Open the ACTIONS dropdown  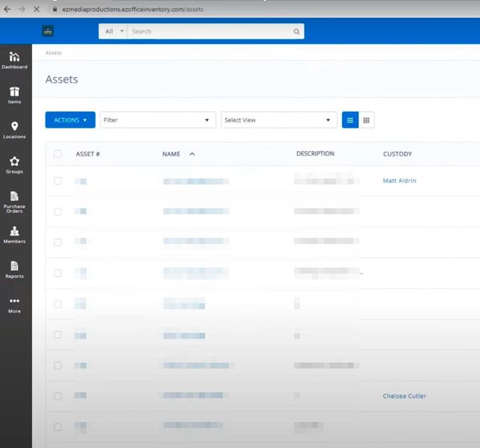click(70, 120)
